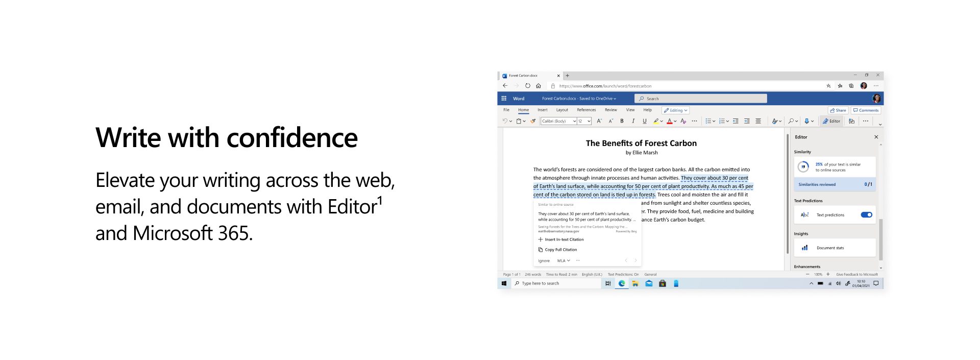
Task: Switch to the Insert tab
Action: [x=542, y=110]
